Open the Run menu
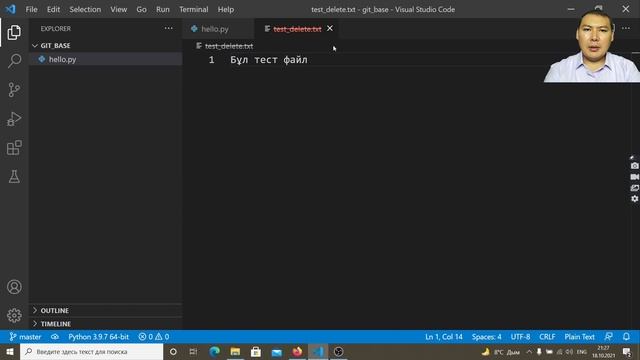The width and height of the screenshot is (640, 360). click(x=162, y=9)
